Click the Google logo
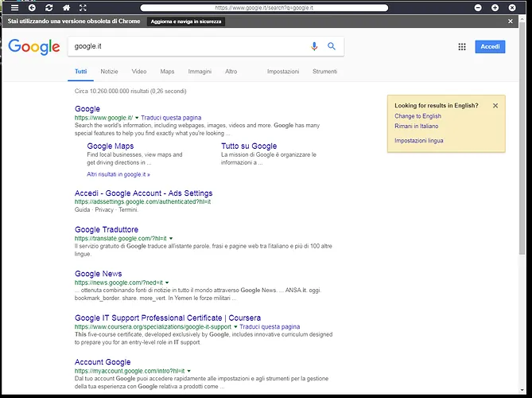Screen dimensions: 532x398 pos(34,46)
